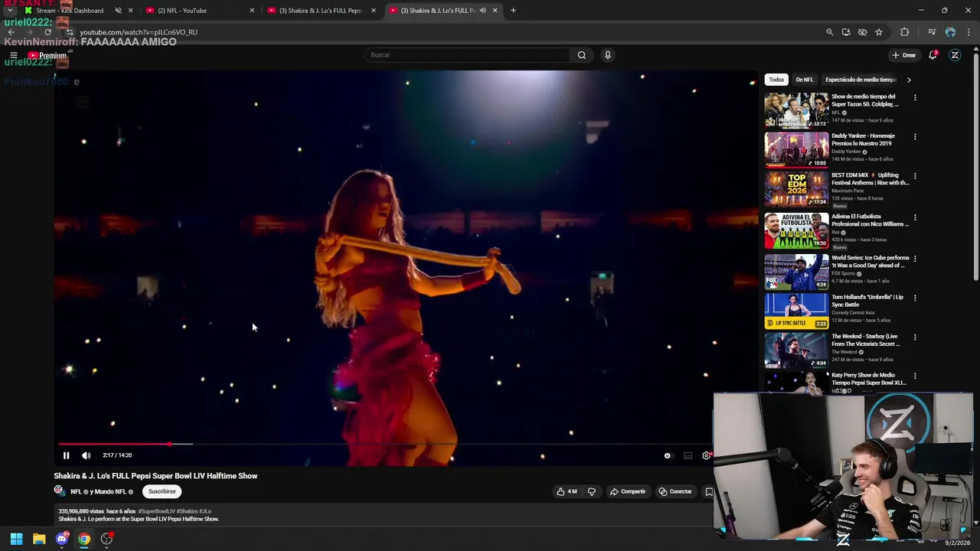
Task: Toggle subtitles button in the player
Action: tap(688, 455)
